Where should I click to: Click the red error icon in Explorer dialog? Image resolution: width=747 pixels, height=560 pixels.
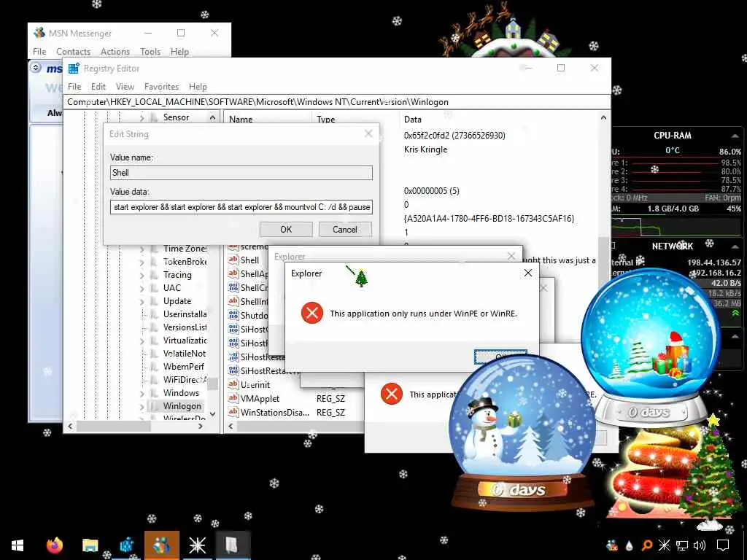[312, 314]
